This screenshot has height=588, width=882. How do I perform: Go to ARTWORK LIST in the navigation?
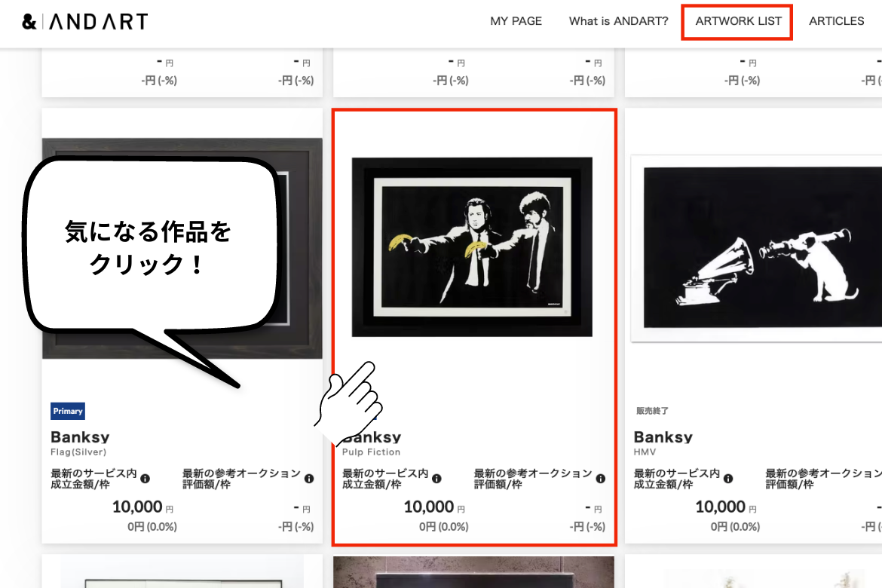(x=738, y=21)
